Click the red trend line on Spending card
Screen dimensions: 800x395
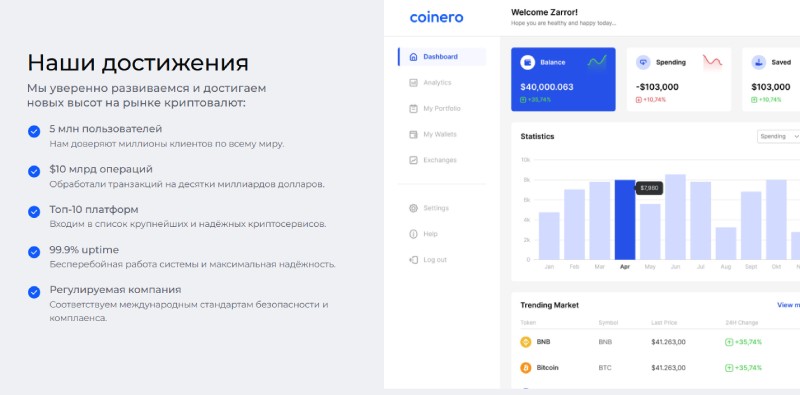tap(712, 62)
